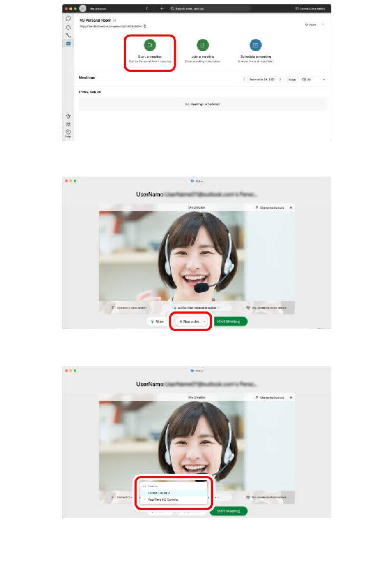The image size is (392, 569).
Task: Change background in the window with the Camera menu
Action: click(x=270, y=397)
